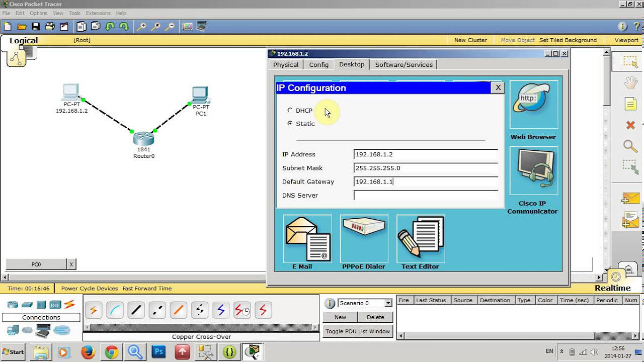Click Set Tiled Background

(x=568, y=40)
